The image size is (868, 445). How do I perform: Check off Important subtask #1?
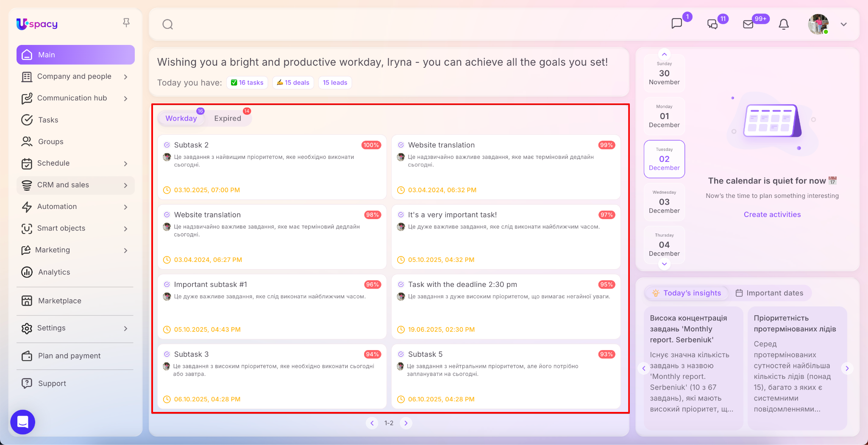click(x=167, y=284)
